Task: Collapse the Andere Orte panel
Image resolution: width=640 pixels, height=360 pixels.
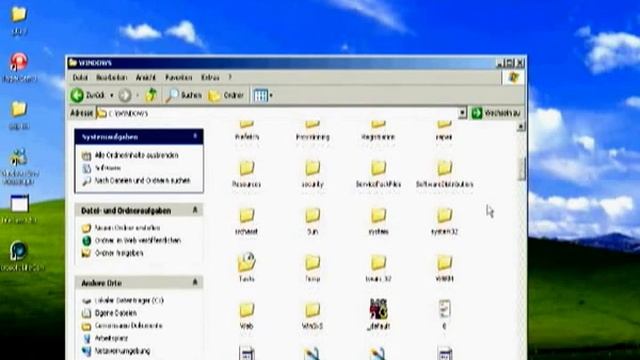Action: tap(195, 282)
